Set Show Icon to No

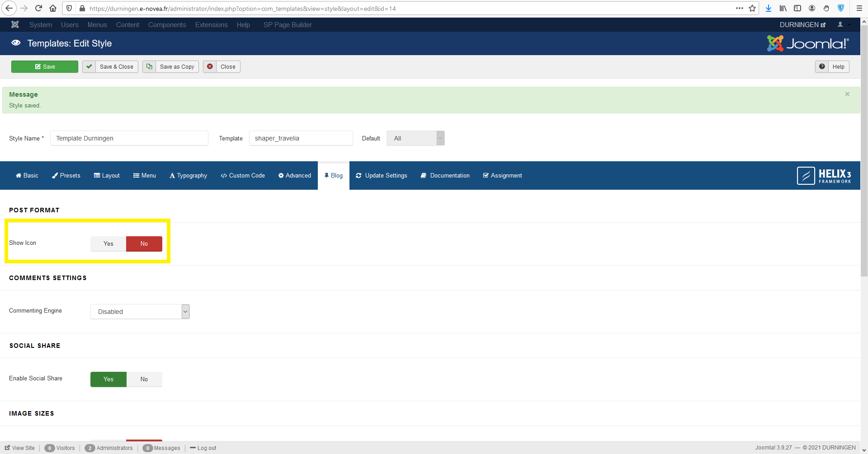(144, 243)
